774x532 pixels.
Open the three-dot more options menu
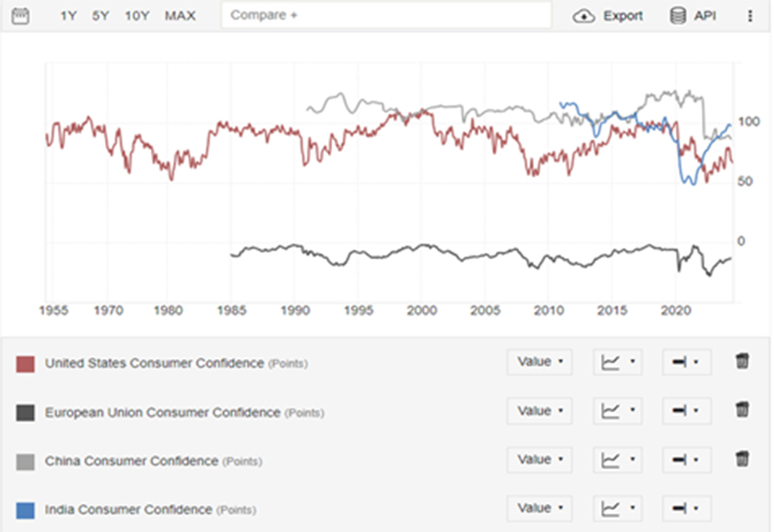coord(750,15)
